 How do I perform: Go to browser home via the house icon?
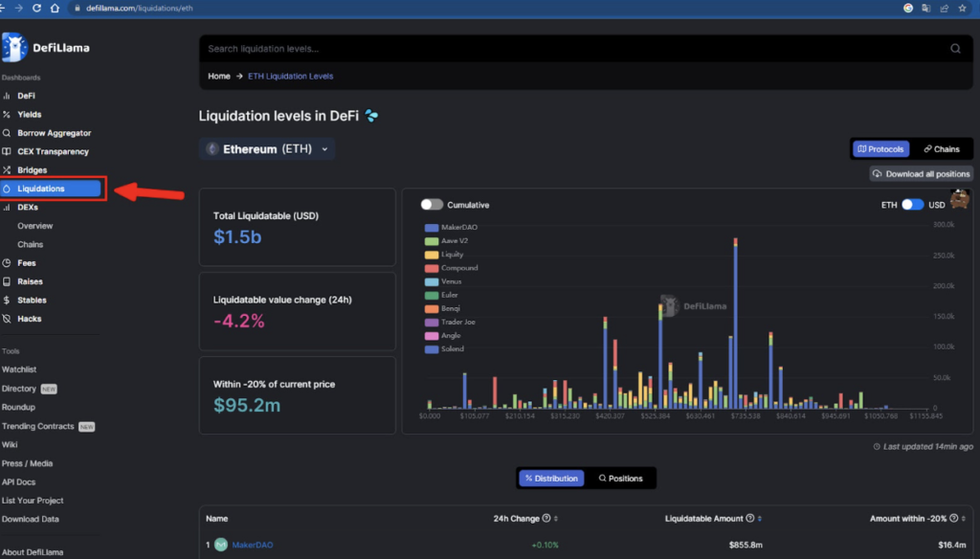(x=55, y=8)
